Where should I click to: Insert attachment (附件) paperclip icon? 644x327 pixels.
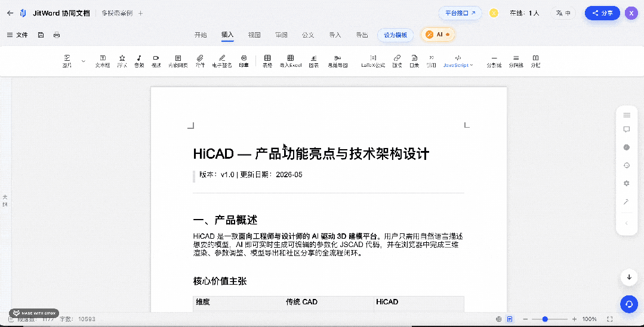point(200,58)
